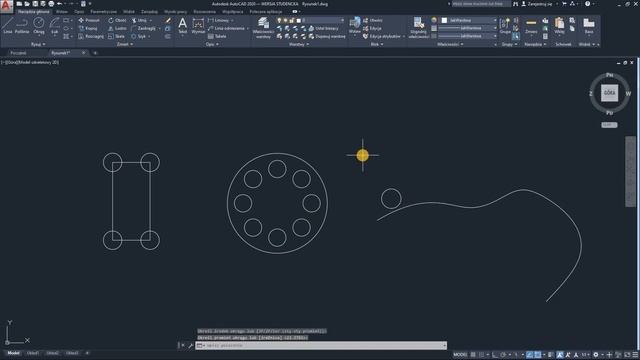Select the Tekst (text) tool
The height and width of the screenshot is (360, 640).
182,25
